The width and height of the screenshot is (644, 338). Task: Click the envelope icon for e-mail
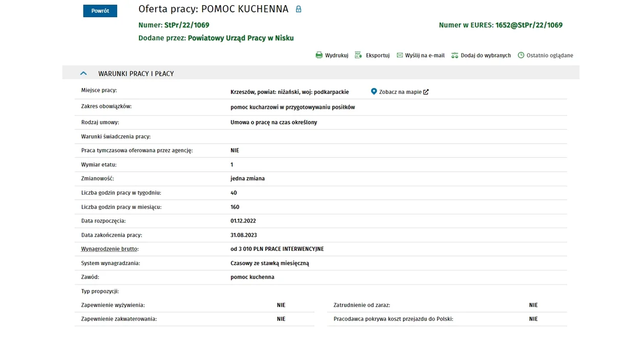click(400, 55)
